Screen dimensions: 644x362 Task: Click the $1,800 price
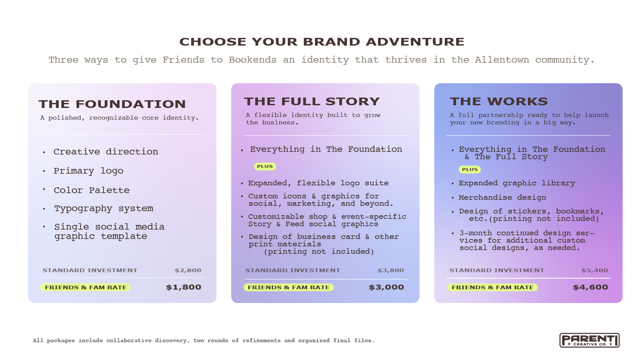point(184,287)
